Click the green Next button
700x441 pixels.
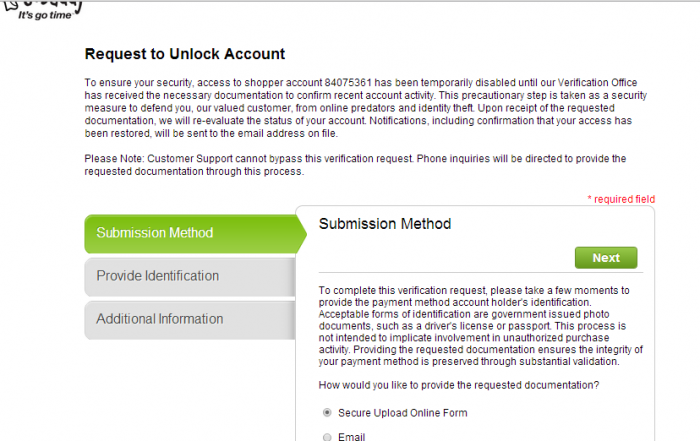pos(606,258)
